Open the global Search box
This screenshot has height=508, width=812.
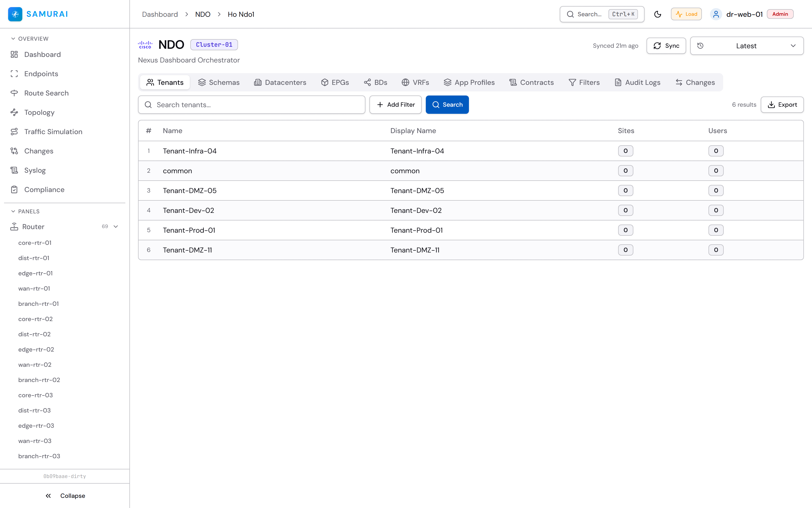pyautogui.click(x=602, y=14)
